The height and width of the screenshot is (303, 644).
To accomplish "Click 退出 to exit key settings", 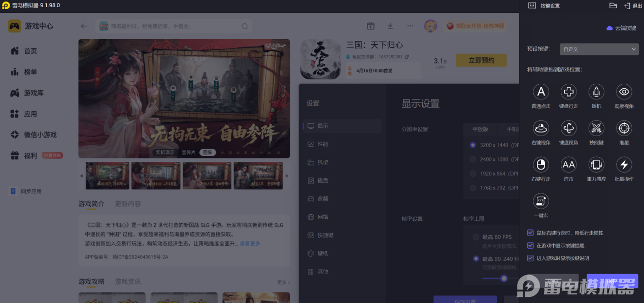I will coord(633,6).
